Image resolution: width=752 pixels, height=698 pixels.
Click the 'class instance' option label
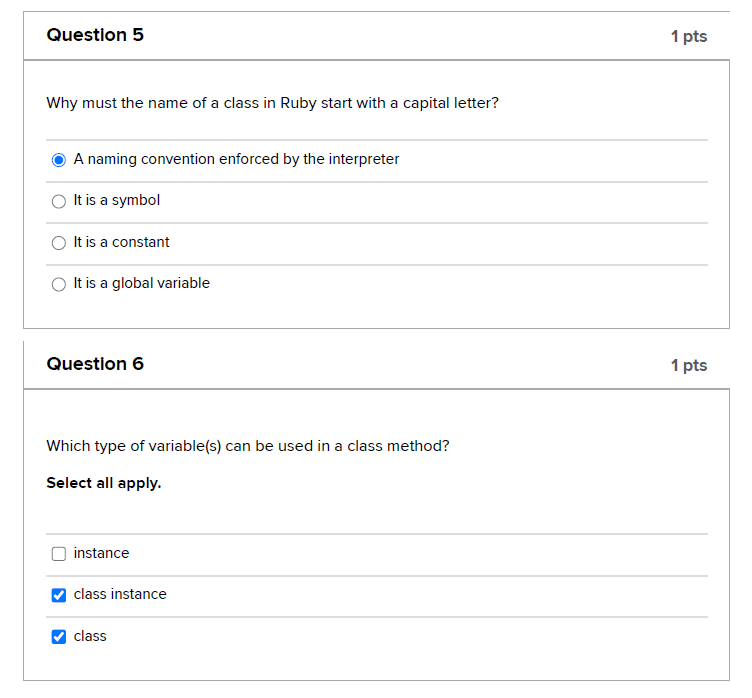[x=120, y=594]
